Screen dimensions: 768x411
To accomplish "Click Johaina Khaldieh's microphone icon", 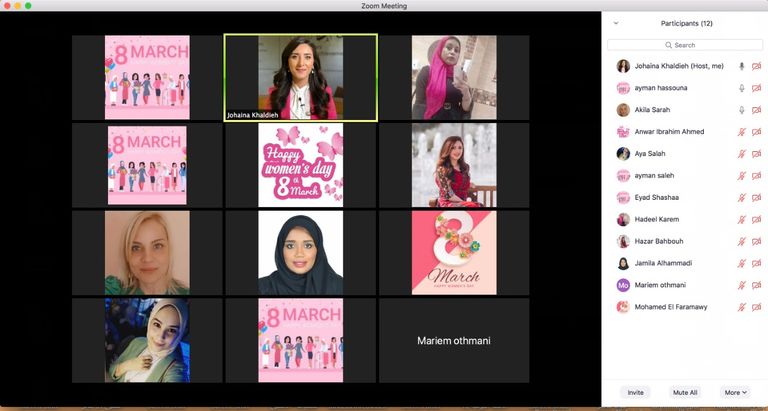I will click(x=741, y=66).
